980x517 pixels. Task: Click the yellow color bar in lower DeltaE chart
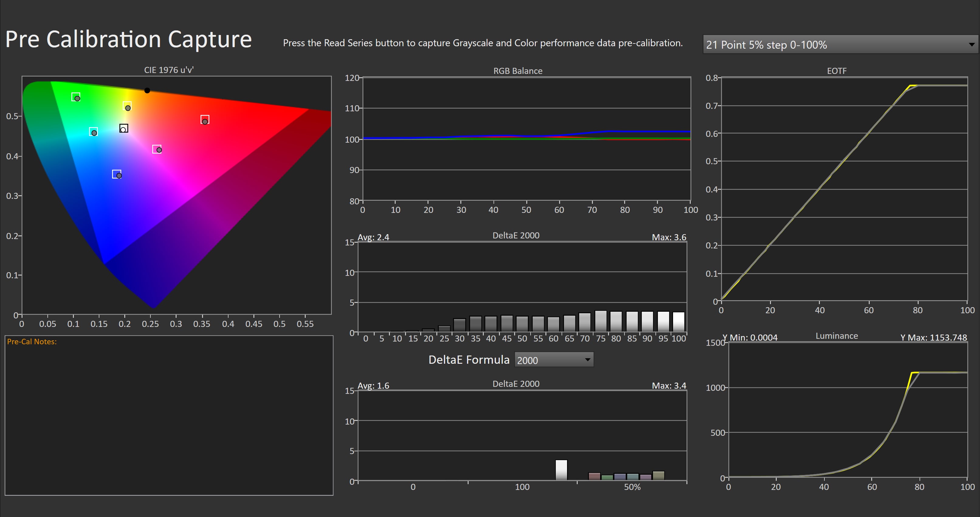[x=658, y=476]
